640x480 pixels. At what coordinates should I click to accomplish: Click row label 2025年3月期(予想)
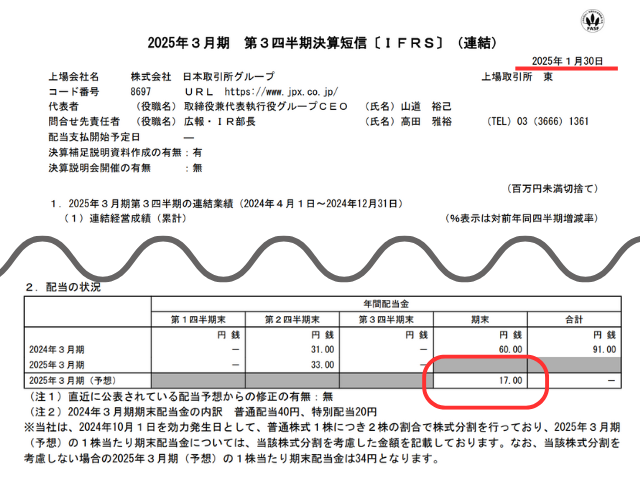click(73, 380)
